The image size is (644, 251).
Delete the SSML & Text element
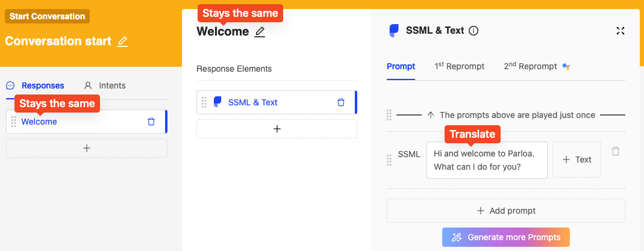pos(341,102)
